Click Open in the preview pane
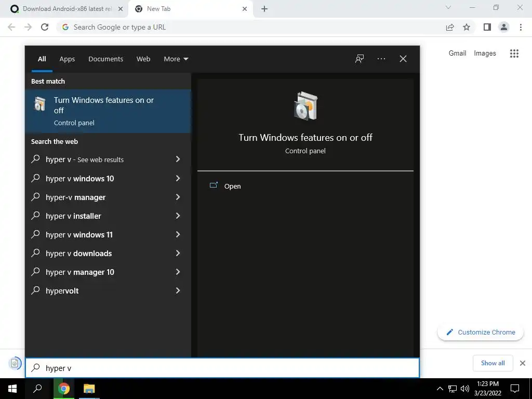The image size is (532, 399). click(x=232, y=187)
